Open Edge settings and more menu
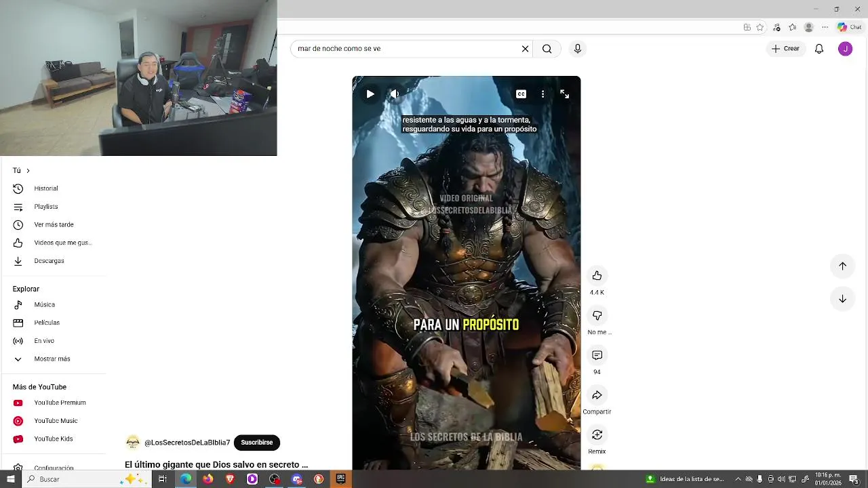 click(825, 28)
